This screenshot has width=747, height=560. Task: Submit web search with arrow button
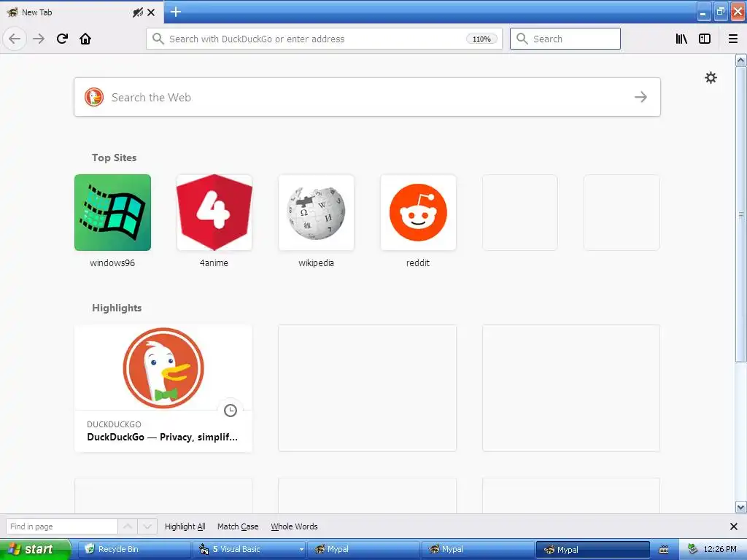tap(640, 97)
